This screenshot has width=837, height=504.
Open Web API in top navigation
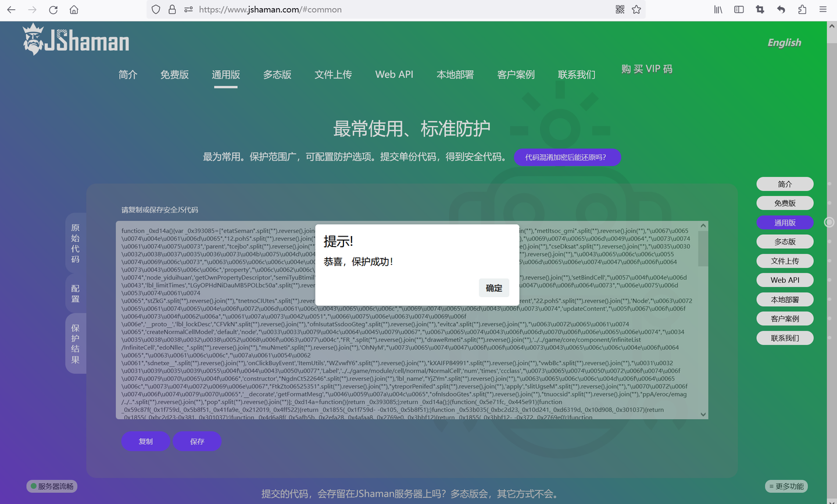coord(394,74)
